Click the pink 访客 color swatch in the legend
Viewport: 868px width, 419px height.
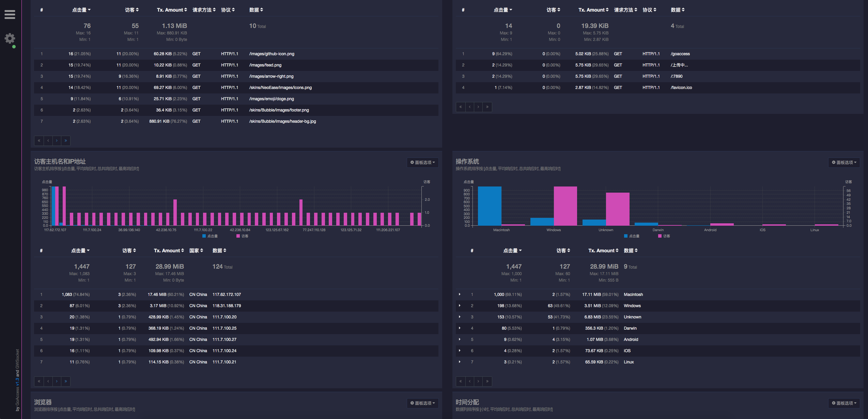(238, 236)
